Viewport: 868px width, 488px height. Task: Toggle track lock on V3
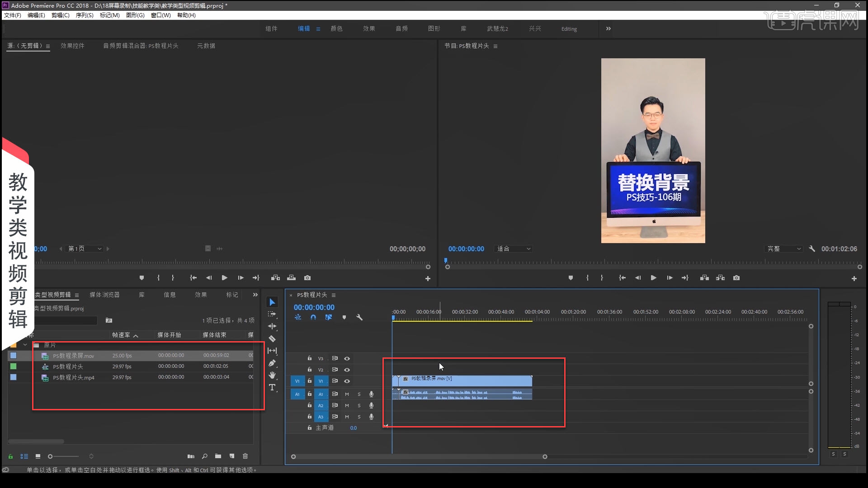309,358
